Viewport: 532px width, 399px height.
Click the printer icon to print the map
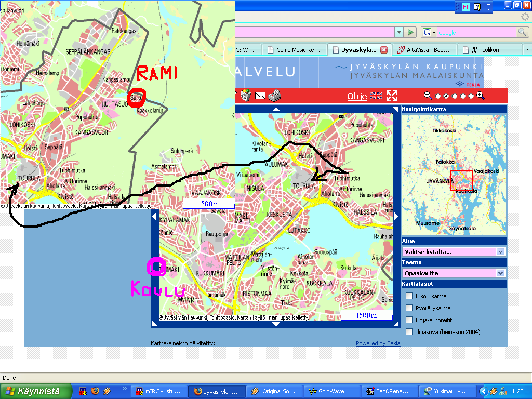click(x=275, y=96)
